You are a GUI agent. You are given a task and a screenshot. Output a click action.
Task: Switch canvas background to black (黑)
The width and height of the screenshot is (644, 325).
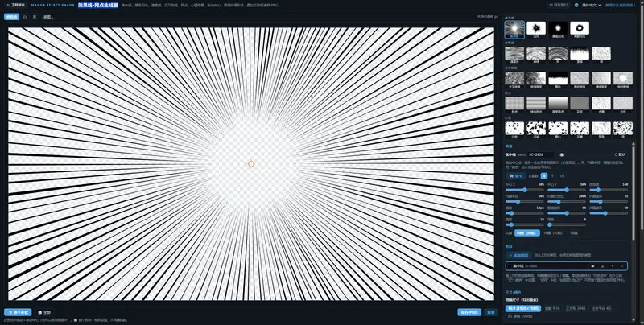pos(35,17)
